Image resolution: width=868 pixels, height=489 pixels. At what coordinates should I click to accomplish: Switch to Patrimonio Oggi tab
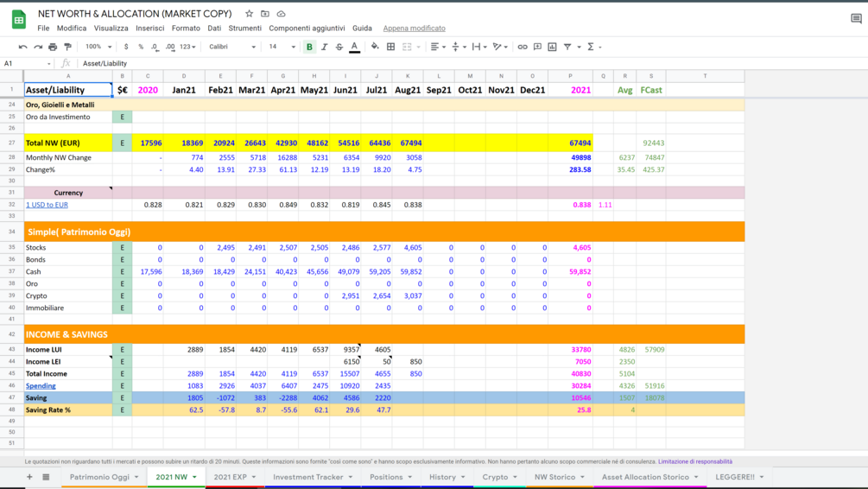click(104, 477)
